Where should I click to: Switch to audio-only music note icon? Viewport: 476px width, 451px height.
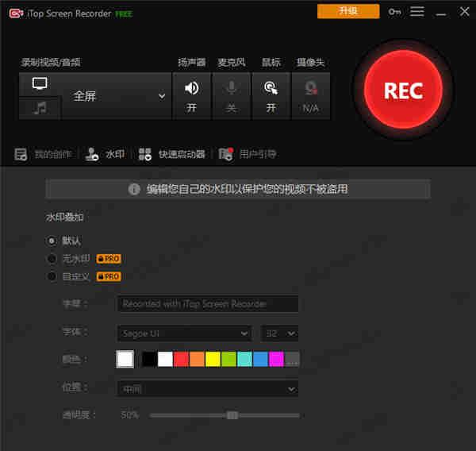point(40,108)
